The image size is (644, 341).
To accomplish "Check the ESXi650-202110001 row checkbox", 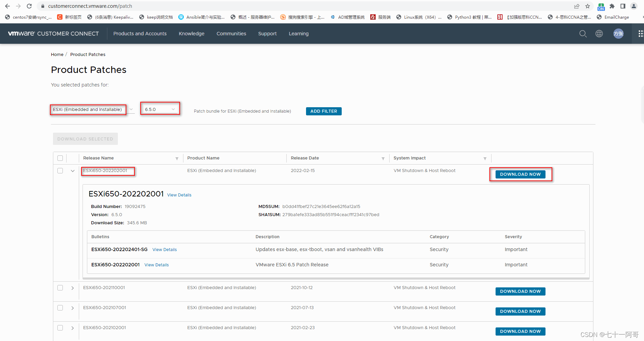I will pos(60,288).
